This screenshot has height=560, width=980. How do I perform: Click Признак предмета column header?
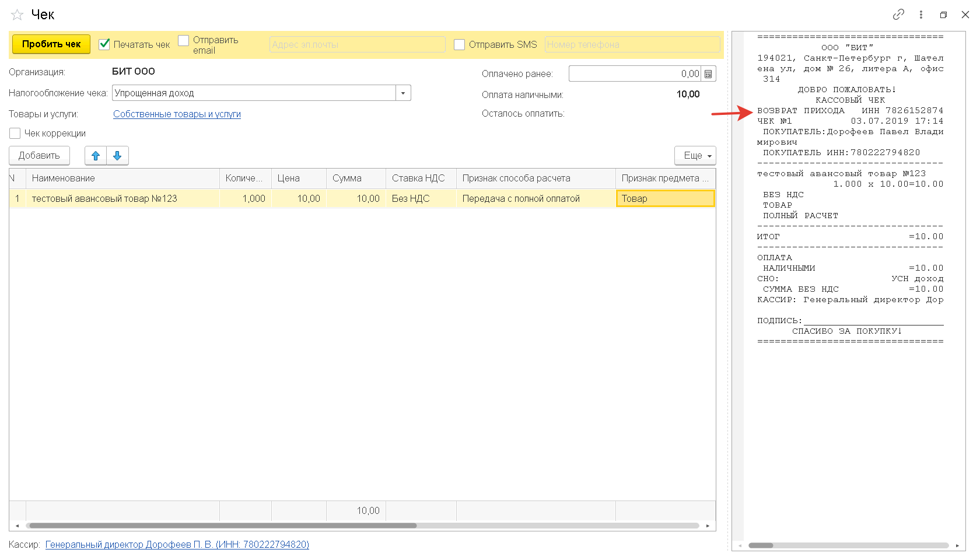click(666, 178)
